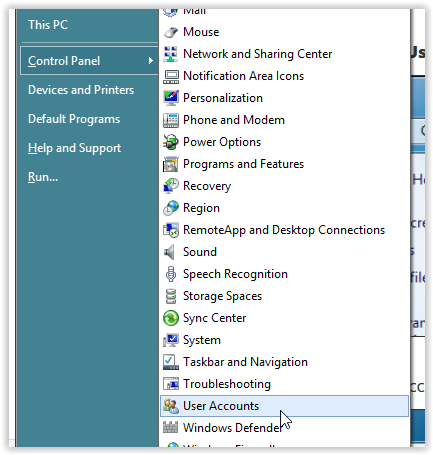The height and width of the screenshot is (455, 433).
Task: Open Speech Recognition label
Action: (x=235, y=274)
